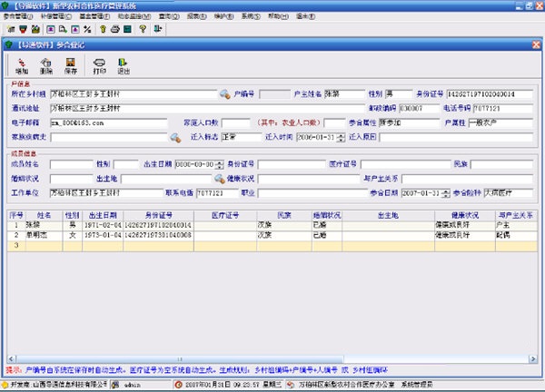Select the row for member 单明杰 in the table
Screen dimensions: 545x392
pyautogui.click(x=272, y=235)
